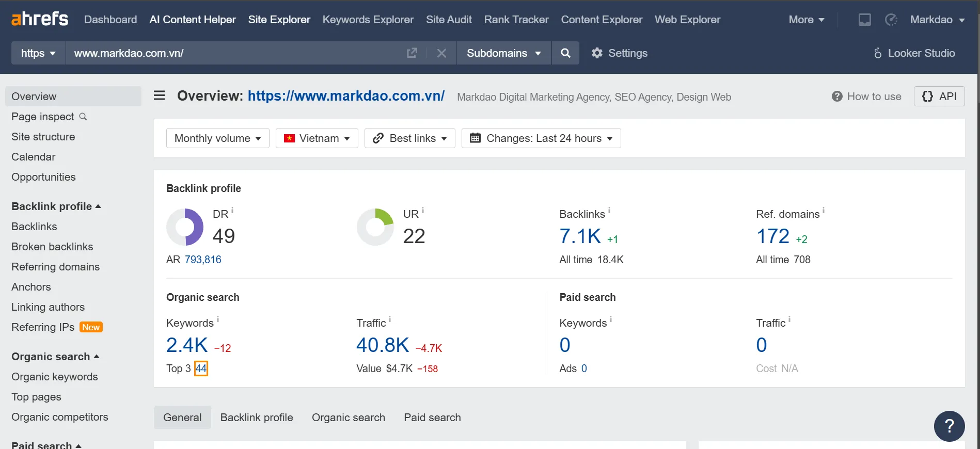Collapse Organic search sidebar section
The height and width of the screenshot is (449, 980).
pos(55,357)
